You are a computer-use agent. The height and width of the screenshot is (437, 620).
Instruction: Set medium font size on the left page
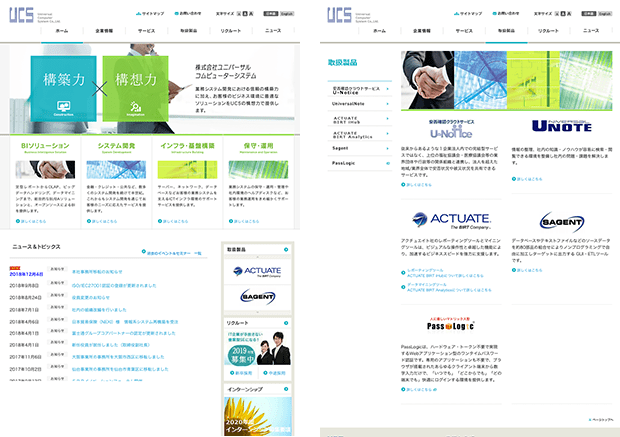245,13
